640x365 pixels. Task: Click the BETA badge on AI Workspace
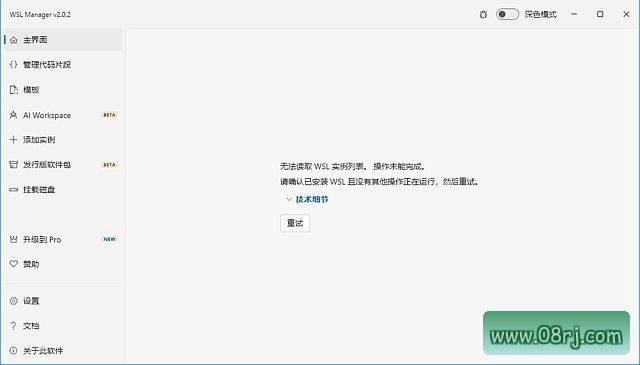pos(109,115)
